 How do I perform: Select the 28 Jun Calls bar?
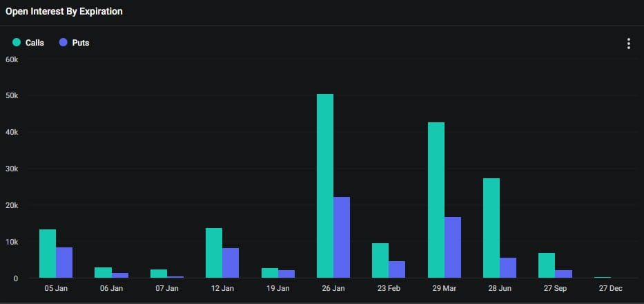pos(491,228)
